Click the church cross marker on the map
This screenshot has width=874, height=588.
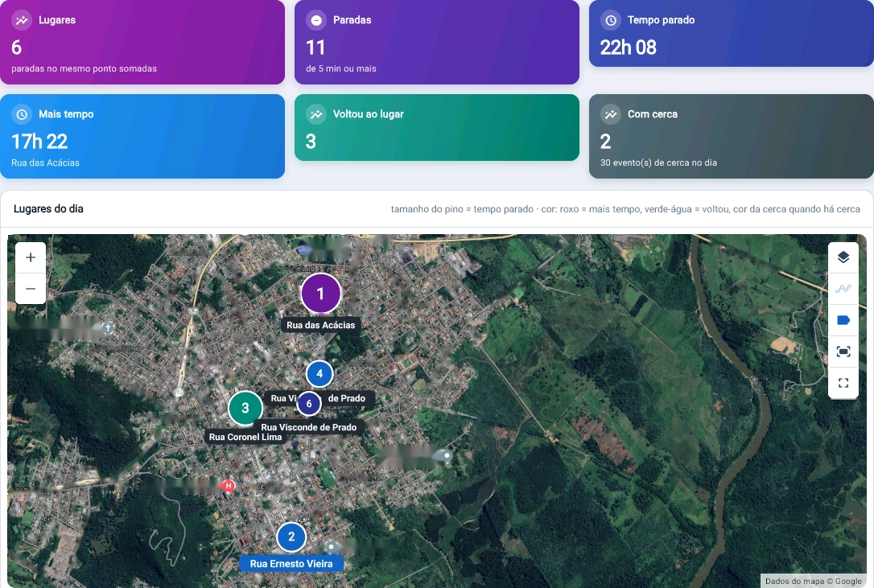[108, 327]
